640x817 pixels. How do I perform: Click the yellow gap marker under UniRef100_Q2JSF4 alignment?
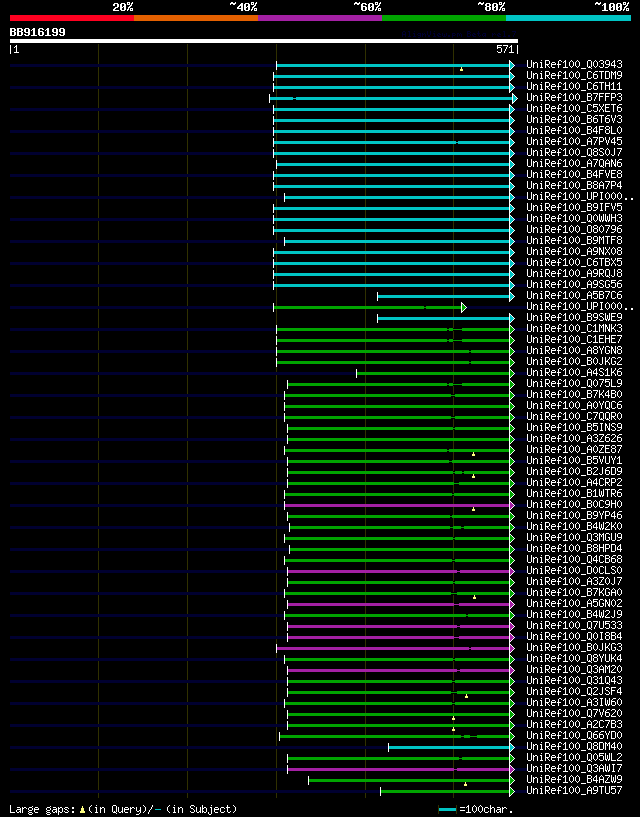466,696
